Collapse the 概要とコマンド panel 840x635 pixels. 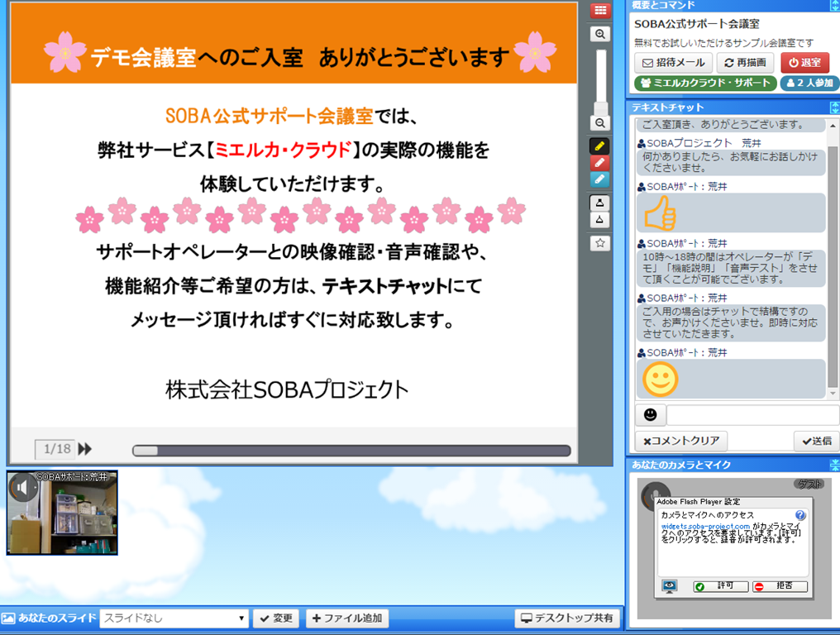tap(833, 6)
